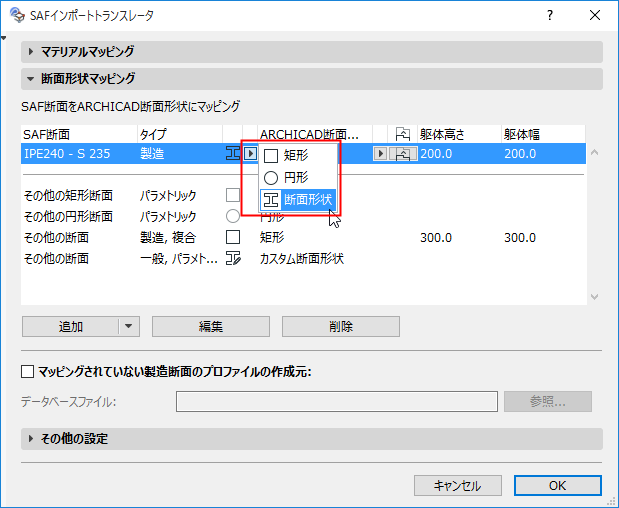This screenshot has height=508, width=619.
Task: Choose 断面形状 in the popup menu
Action: tap(298, 200)
